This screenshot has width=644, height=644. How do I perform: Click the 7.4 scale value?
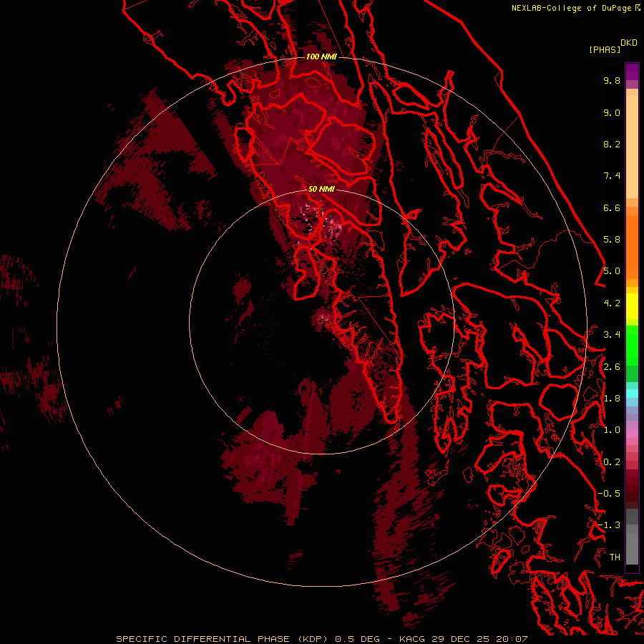coord(612,176)
